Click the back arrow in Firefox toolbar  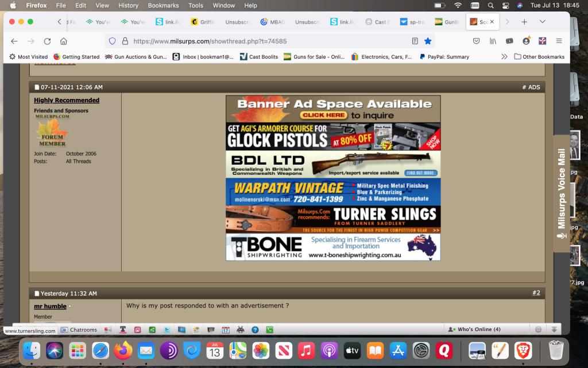(14, 41)
